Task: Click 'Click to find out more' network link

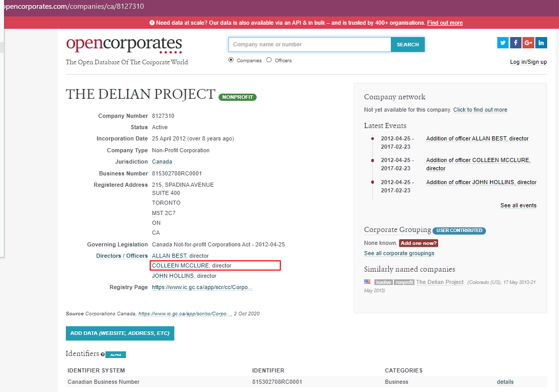Action: (480, 110)
